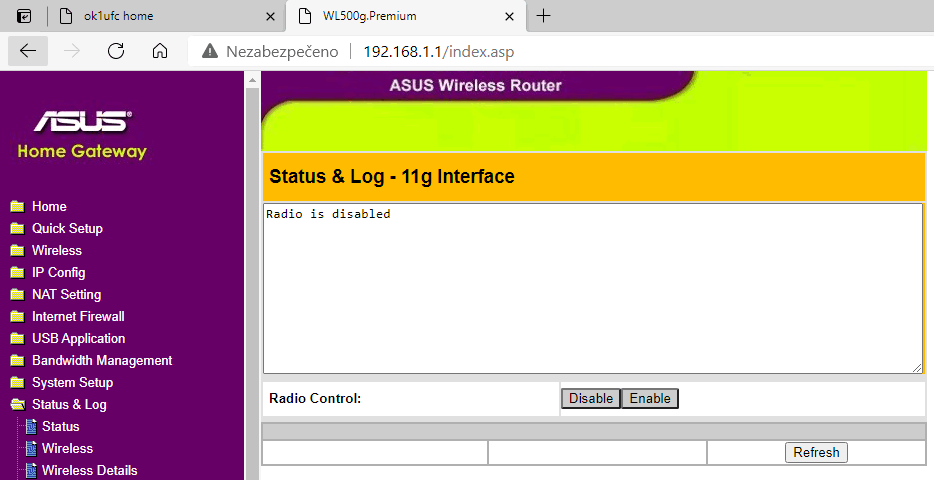Open the Status page link in sidebar
The height and width of the screenshot is (480, 934).
(x=60, y=427)
